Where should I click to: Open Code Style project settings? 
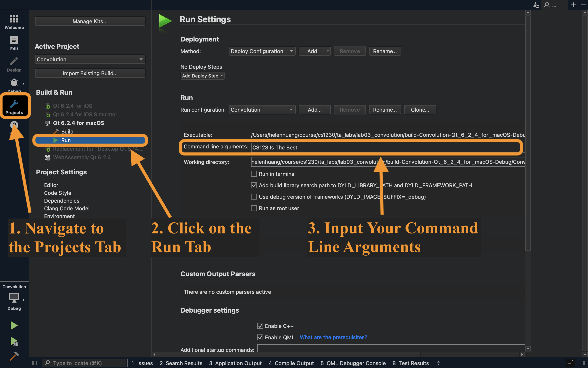point(58,193)
